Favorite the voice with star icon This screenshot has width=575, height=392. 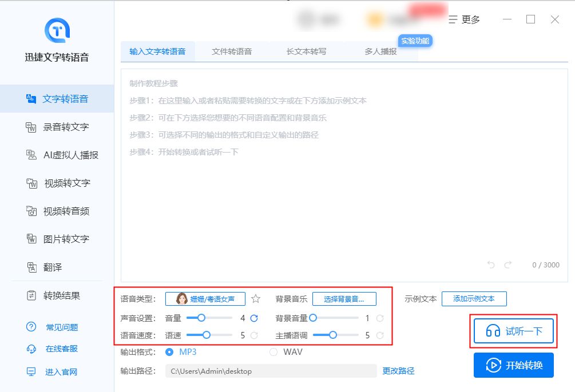point(256,299)
